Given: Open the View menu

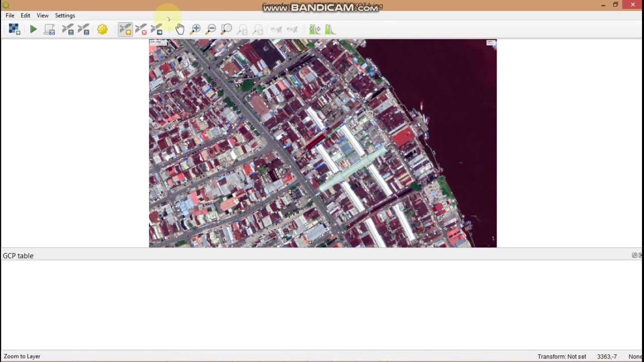Looking at the screenshot, I should (42, 16).
